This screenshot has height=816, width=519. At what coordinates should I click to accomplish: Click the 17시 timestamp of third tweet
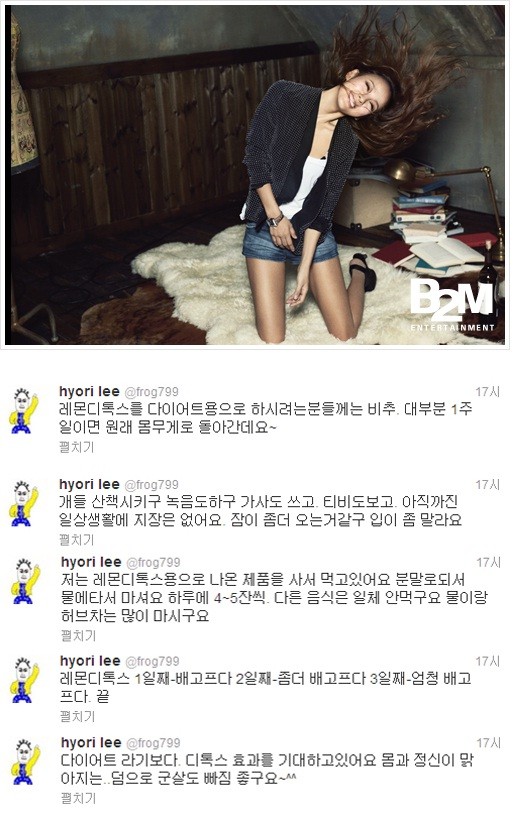[x=488, y=563]
